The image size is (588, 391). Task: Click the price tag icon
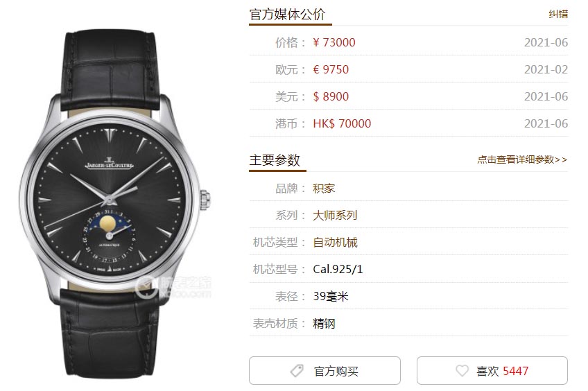point(297,371)
